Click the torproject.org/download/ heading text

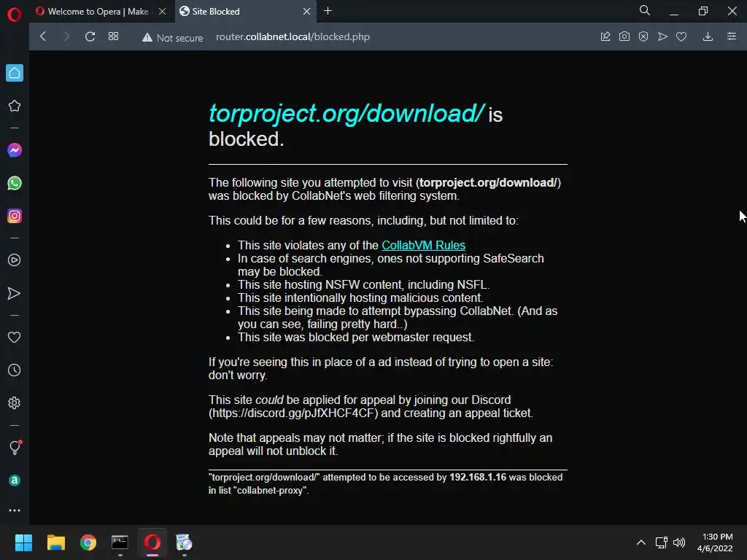click(x=347, y=113)
